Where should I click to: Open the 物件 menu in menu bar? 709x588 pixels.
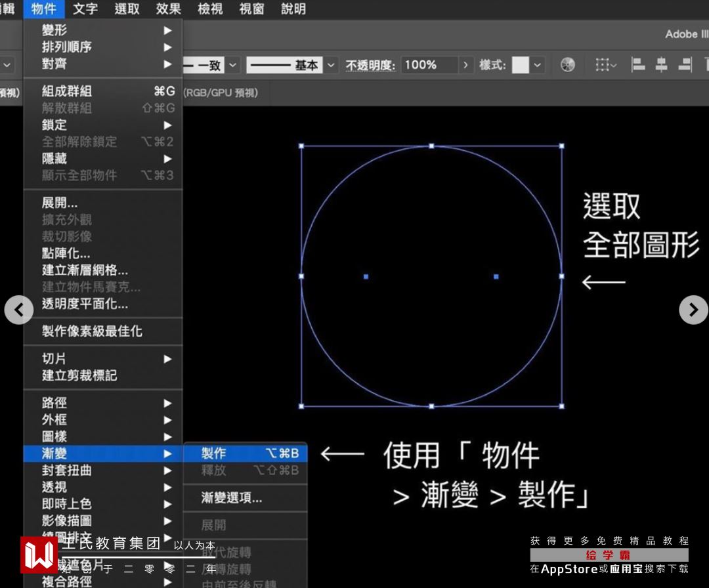tap(44, 9)
